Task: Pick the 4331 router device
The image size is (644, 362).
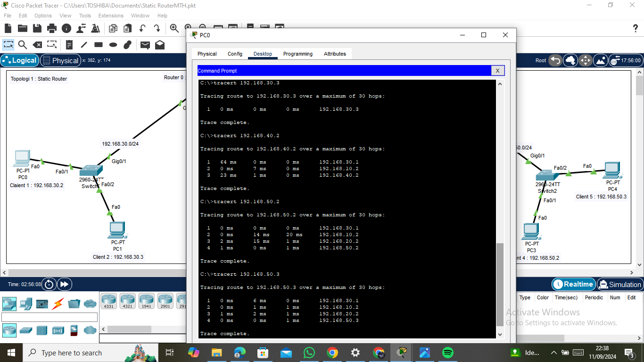Action: (x=108, y=301)
